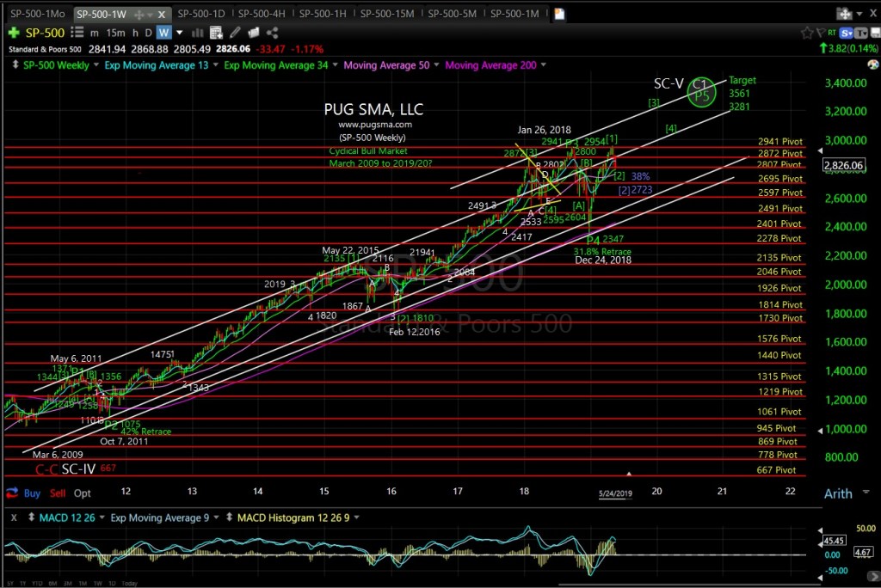The width and height of the screenshot is (881, 588).
Task: Click the up-down arrows beside MACD Histogram
Action: [x=229, y=518]
